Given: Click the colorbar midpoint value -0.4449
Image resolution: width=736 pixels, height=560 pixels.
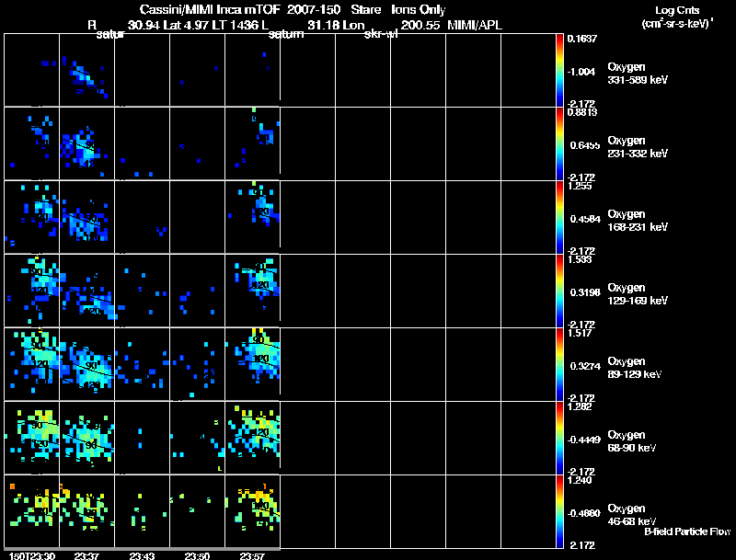Looking at the screenshot, I should pos(583,440).
